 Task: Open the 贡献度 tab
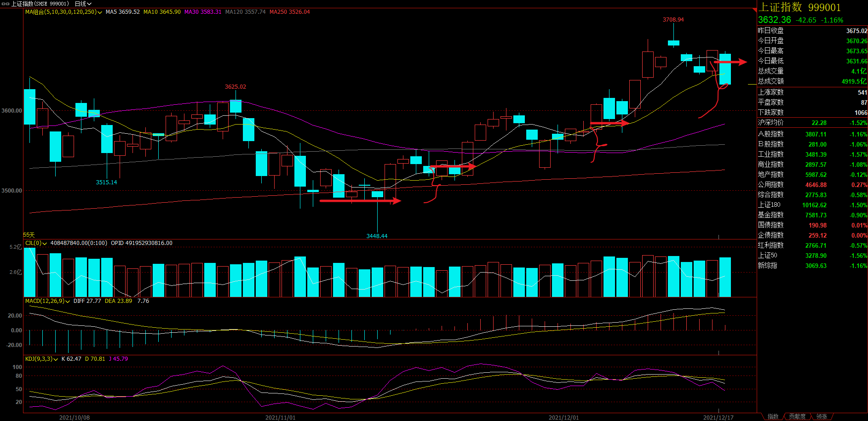[797, 417]
